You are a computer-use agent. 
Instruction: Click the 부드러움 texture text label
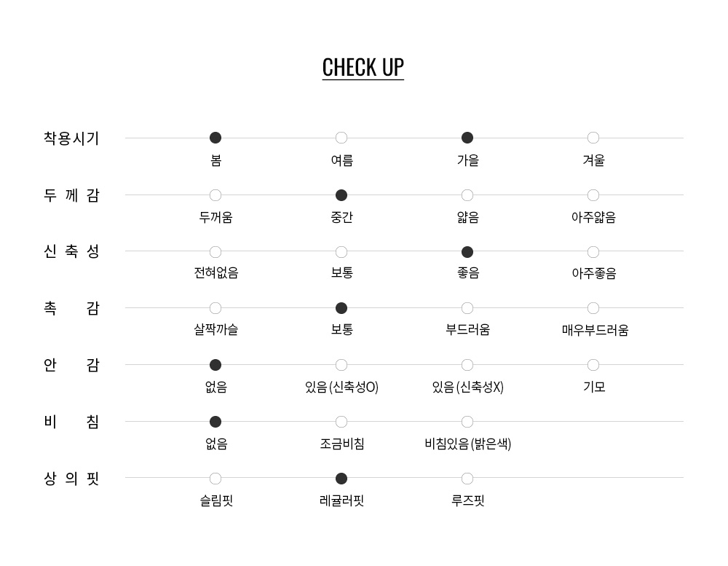pos(467,330)
